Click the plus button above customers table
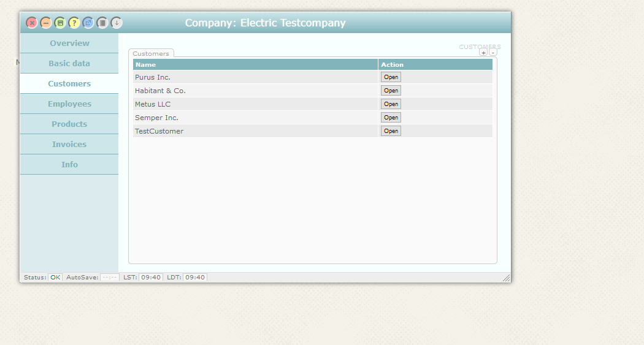The height and width of the screenshot is (345, 644). (x=483, y=53)
